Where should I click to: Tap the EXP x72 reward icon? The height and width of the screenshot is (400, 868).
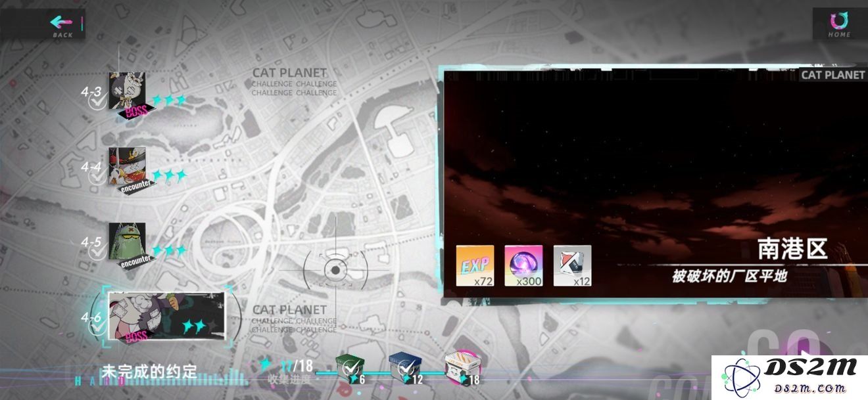point(475,265)
